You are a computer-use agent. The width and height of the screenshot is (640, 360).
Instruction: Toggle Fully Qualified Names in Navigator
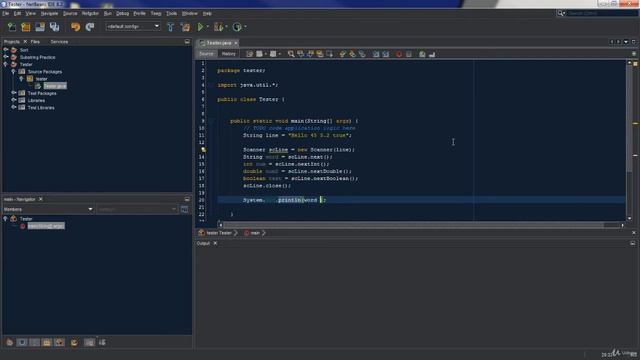point(74,342)
